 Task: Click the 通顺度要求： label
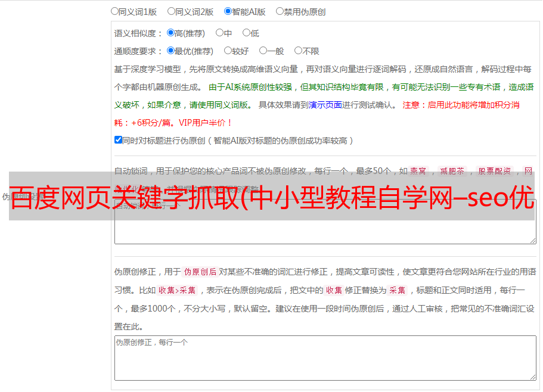pos(138,51)
